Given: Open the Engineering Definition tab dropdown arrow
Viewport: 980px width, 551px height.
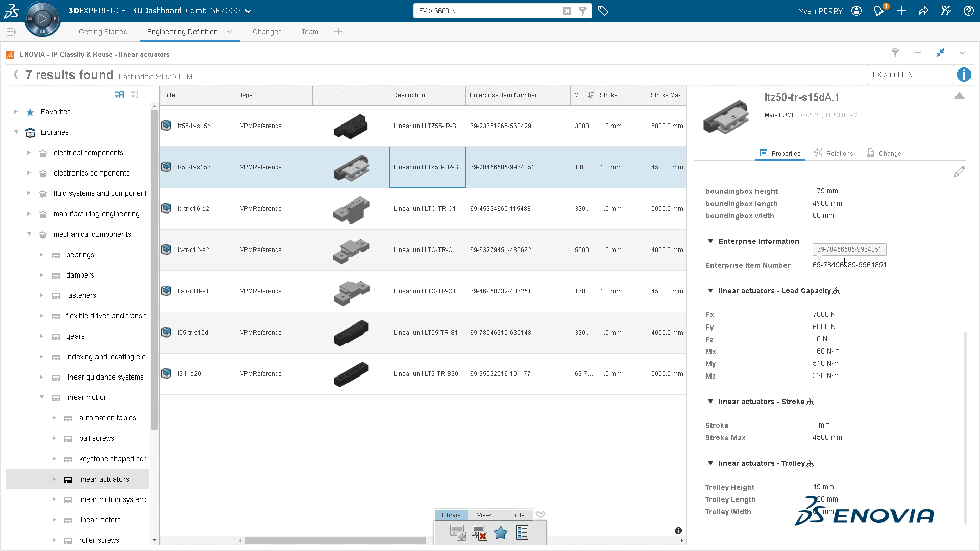Looking at the screenshot, I should click(229, 32).
